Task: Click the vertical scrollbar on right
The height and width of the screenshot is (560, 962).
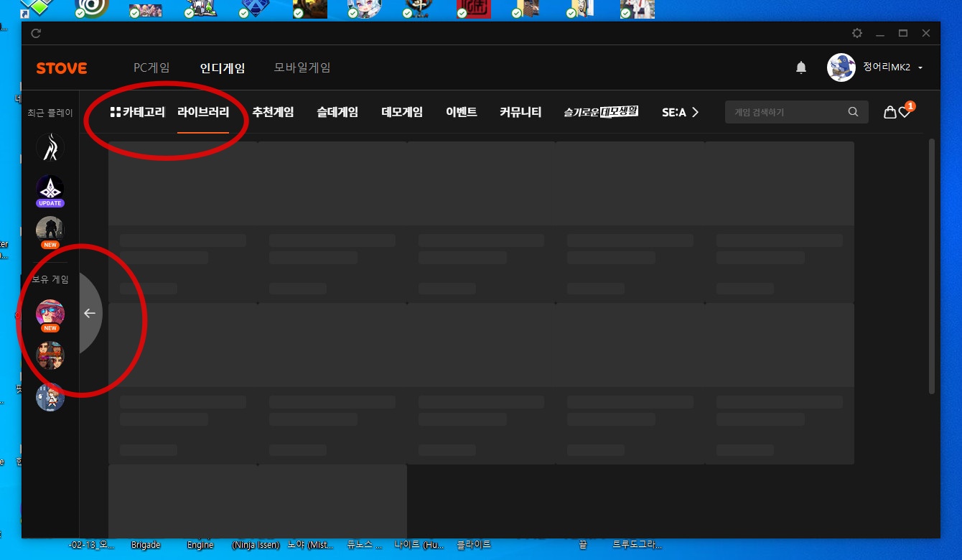Action: (932, 266)
